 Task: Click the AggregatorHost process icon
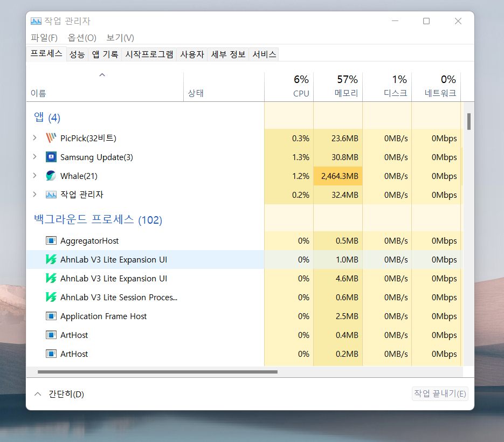(x=51, y=240)
